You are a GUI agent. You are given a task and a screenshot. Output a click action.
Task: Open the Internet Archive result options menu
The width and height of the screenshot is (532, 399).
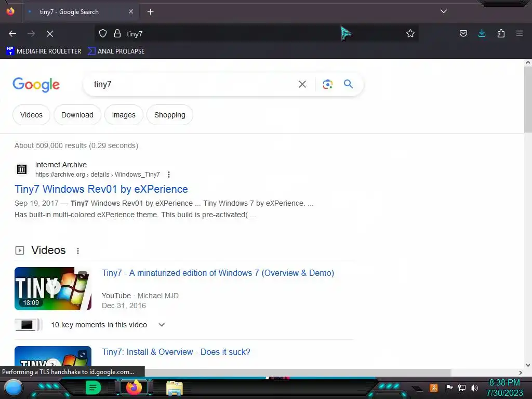click(x=169, y=175)
